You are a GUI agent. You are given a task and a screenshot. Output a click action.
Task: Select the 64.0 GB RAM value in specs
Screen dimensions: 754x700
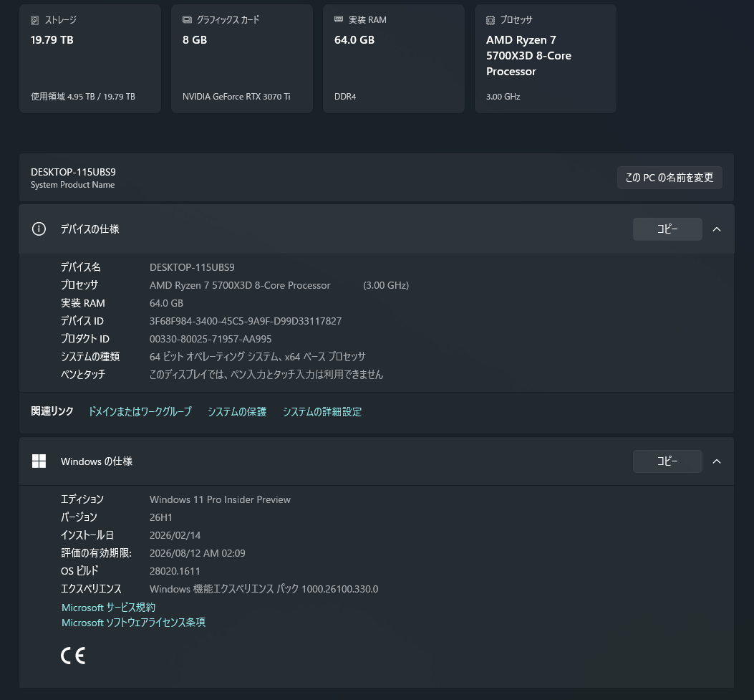(x=166, y=303)
